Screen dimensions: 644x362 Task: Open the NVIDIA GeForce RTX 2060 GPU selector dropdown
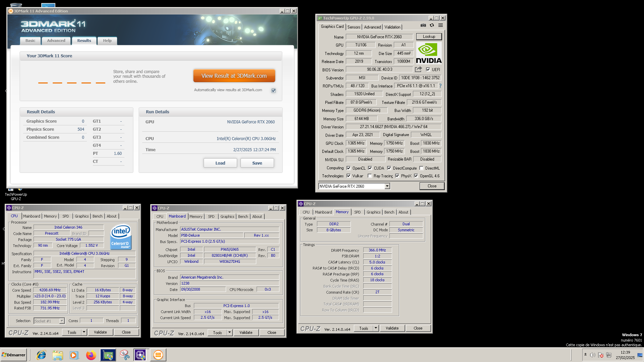(x=387, y=186)
